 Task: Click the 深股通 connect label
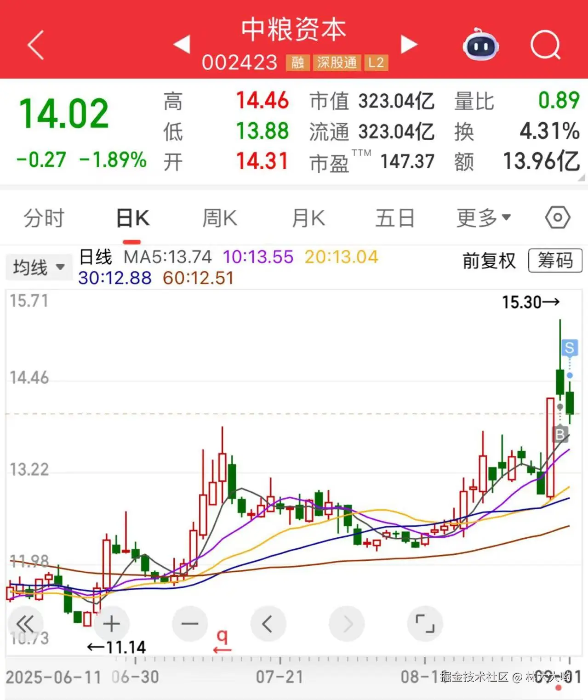337,63
